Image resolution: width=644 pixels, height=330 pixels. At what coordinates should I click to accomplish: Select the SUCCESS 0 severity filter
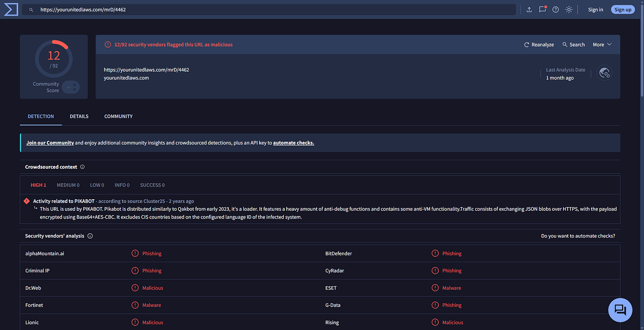coord(152,185)
